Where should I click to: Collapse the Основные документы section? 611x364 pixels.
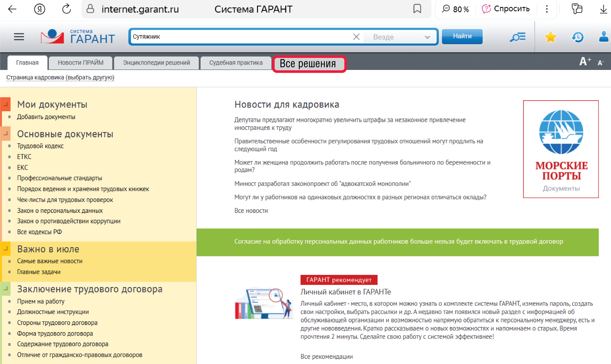coord(5,134)
